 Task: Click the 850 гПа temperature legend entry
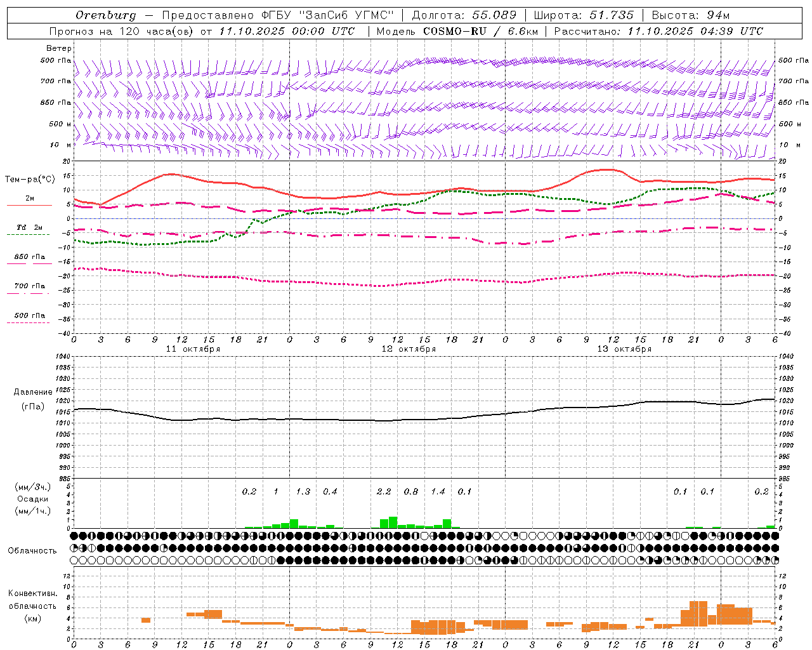click(x=30, y=256)
